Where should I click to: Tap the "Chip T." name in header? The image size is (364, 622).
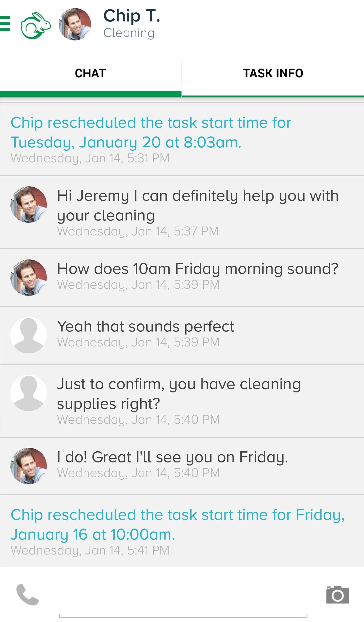point(132,16)
